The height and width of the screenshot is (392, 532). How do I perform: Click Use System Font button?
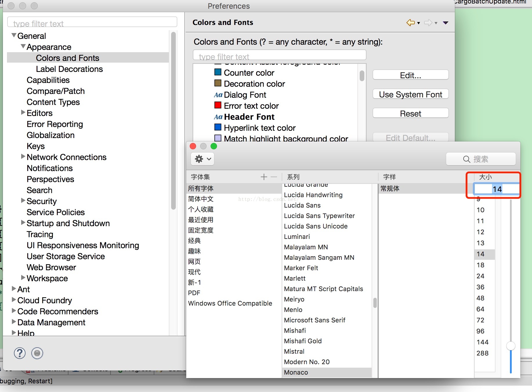click(410, 94)
